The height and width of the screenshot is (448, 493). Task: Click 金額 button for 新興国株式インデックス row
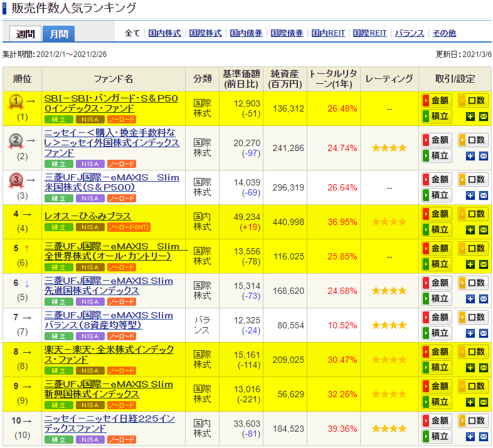[437, 386]
